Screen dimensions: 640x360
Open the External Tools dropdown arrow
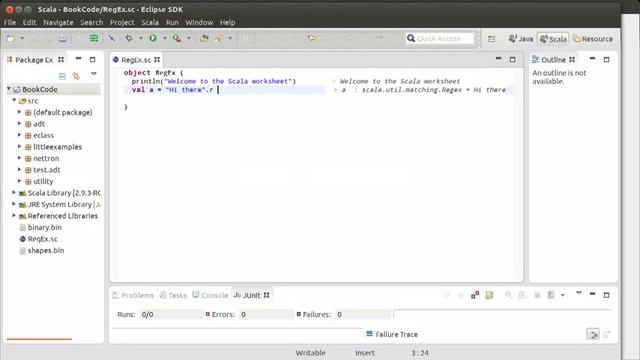click(189, 38)
